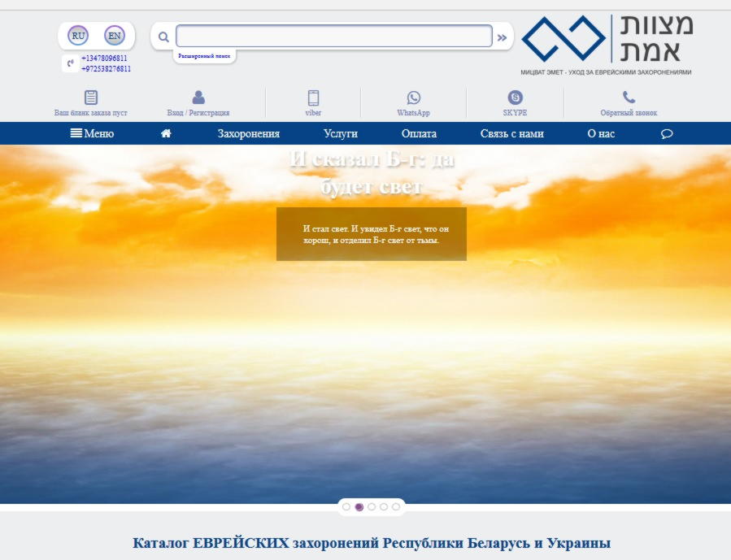The width and height of the screenshot is (731, 560).
Task: Open the Viber contact icon
Action: coord(313,98)
